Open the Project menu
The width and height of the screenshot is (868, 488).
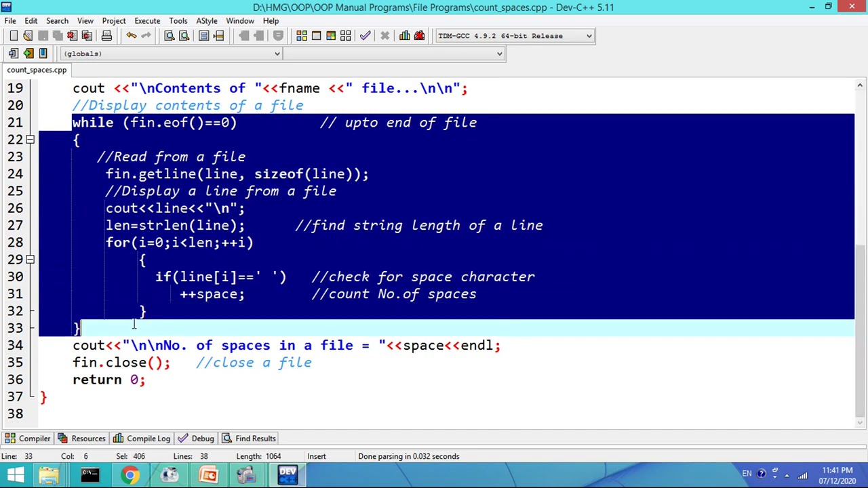(x=114, y=20)
